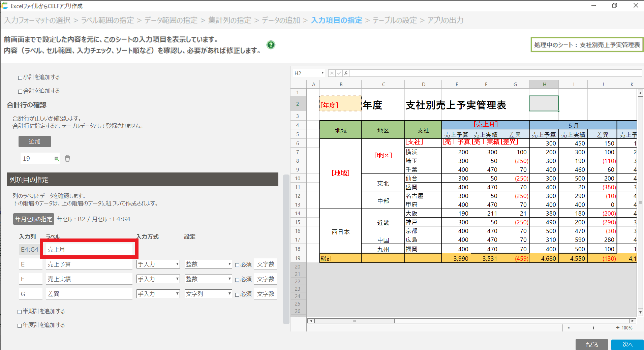644x350 pixels.
Task: Click the 売上月 label input field
Action: [89, 249]
